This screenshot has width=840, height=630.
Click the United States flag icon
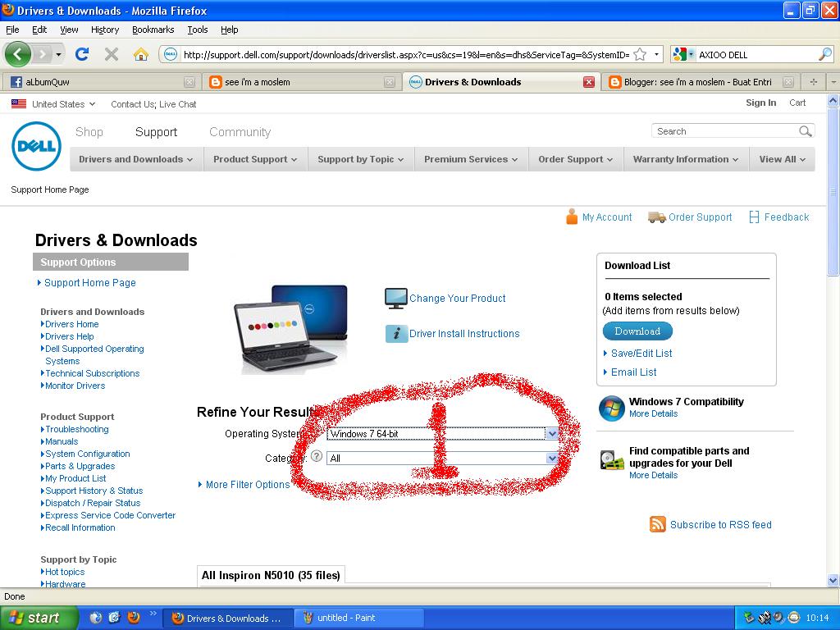19,104
